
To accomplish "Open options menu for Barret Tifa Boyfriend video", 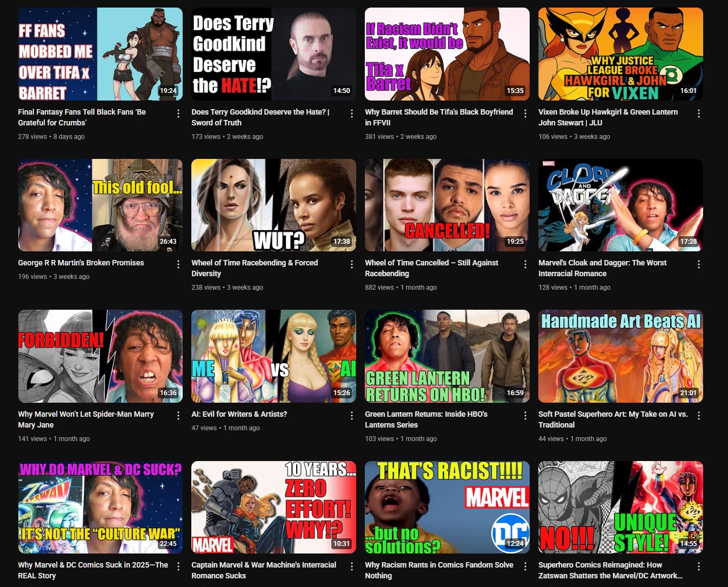I will click(525, 114).
